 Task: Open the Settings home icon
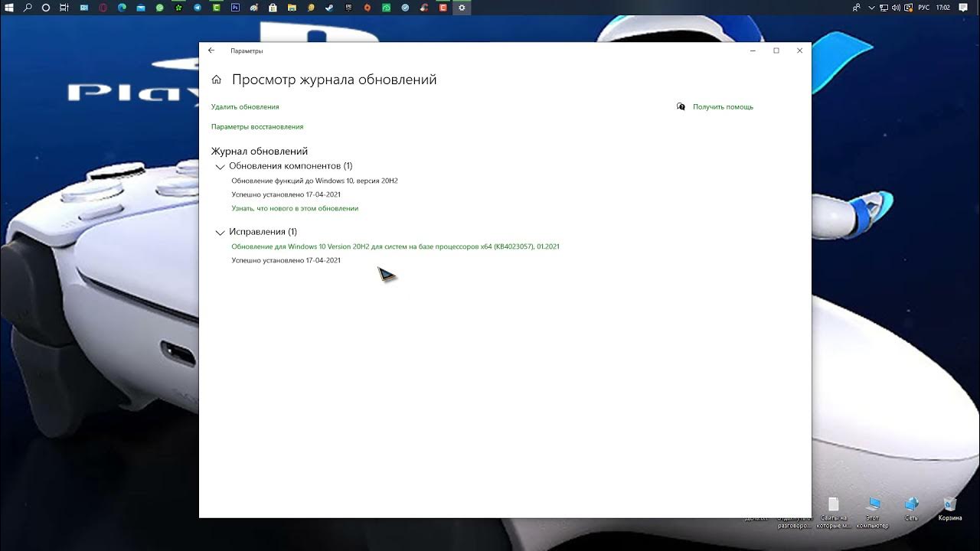[x=217, y=80]
